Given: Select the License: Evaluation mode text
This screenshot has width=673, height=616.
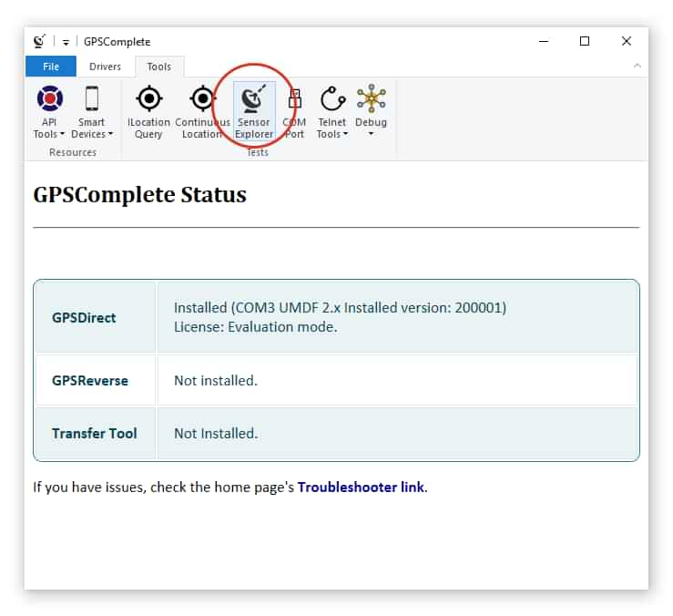Looking at the screenshot, I should [255, 327].
